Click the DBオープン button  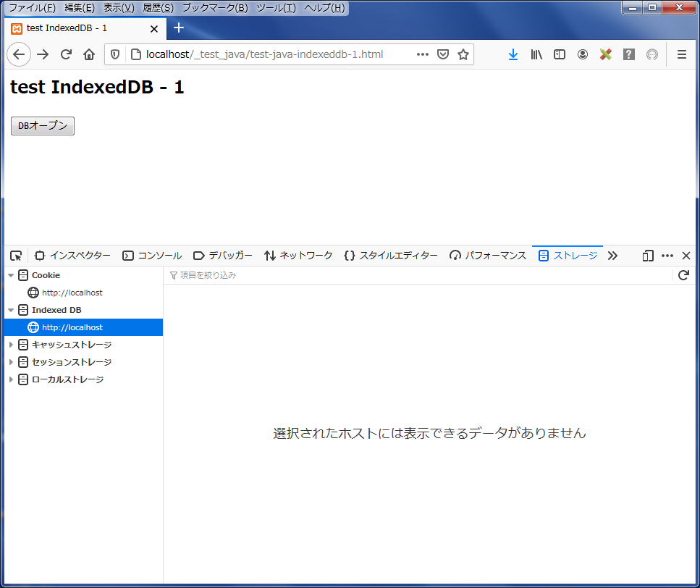(43, 126)
